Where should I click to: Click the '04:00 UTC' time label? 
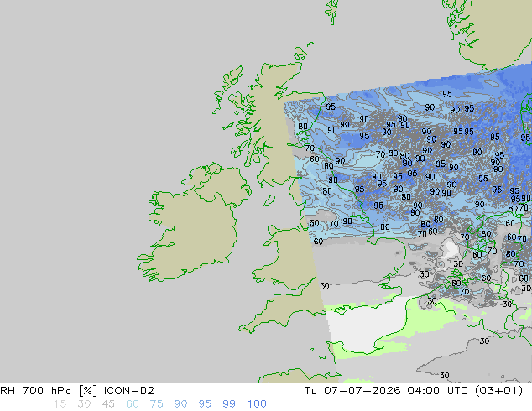[x=439, y=391]
